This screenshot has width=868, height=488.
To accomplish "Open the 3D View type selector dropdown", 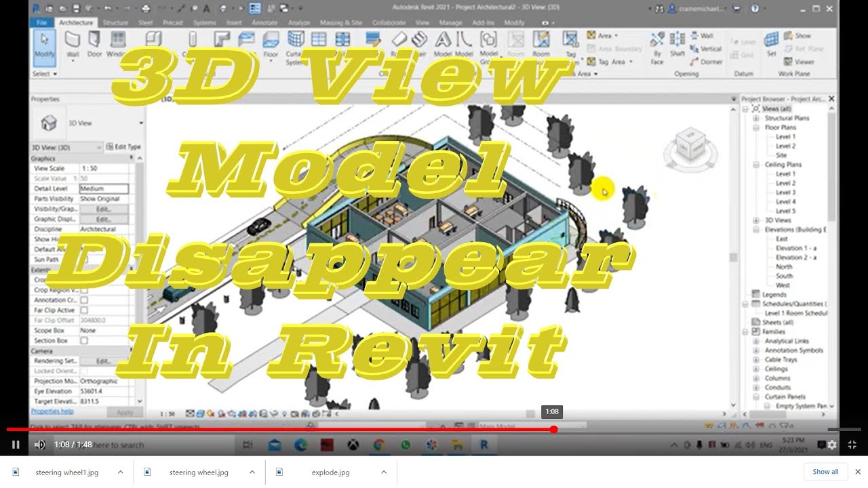I will [x=141, y=123].
